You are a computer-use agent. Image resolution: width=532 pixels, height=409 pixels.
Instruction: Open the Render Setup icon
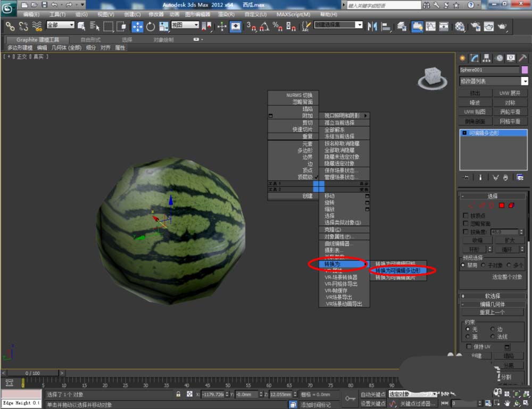pos(476,27)
